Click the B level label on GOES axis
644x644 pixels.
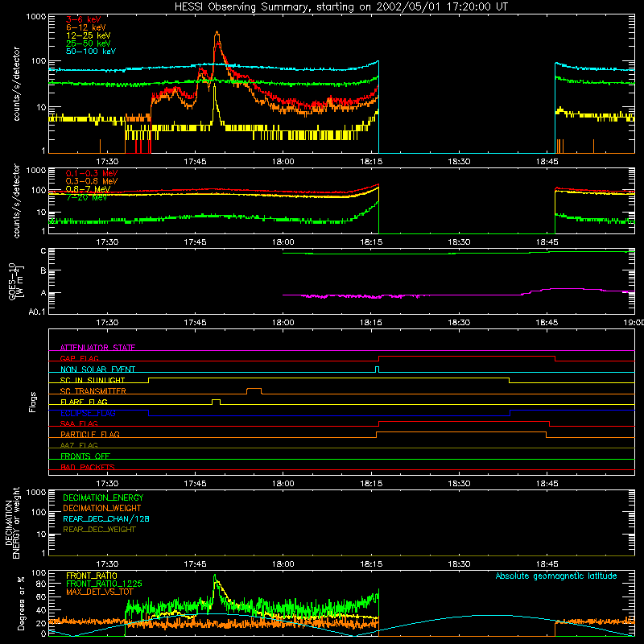(x=43, y=270)
